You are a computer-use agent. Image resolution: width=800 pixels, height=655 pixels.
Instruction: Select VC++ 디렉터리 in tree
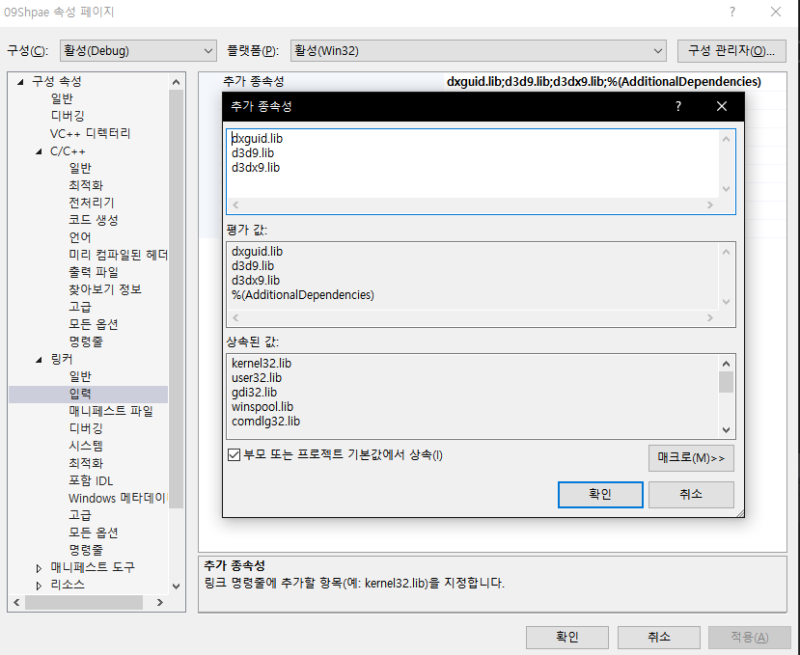90,133
